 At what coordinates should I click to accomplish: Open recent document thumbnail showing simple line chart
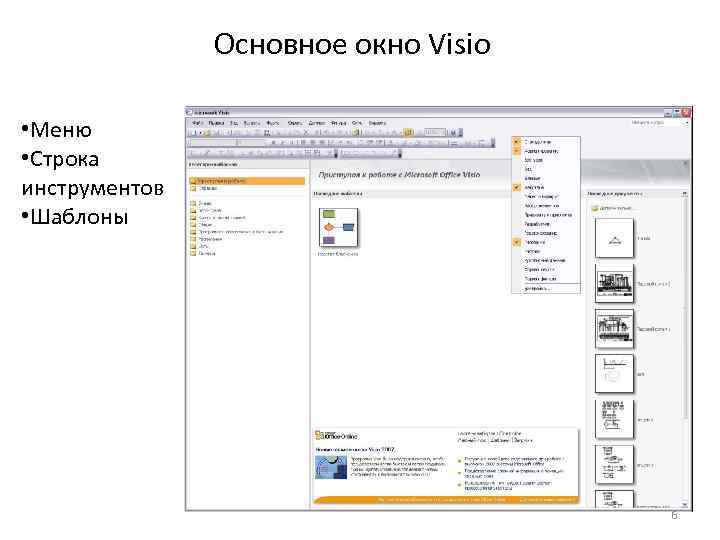(614, 374)
